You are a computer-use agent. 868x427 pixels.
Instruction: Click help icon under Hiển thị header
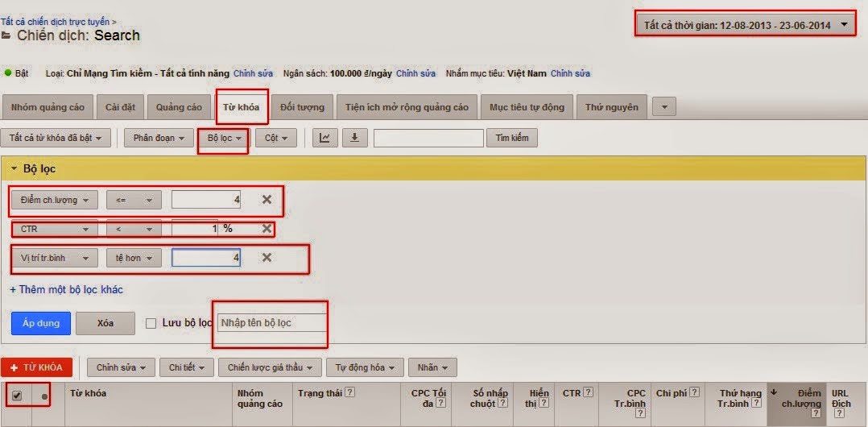(544, 403)
